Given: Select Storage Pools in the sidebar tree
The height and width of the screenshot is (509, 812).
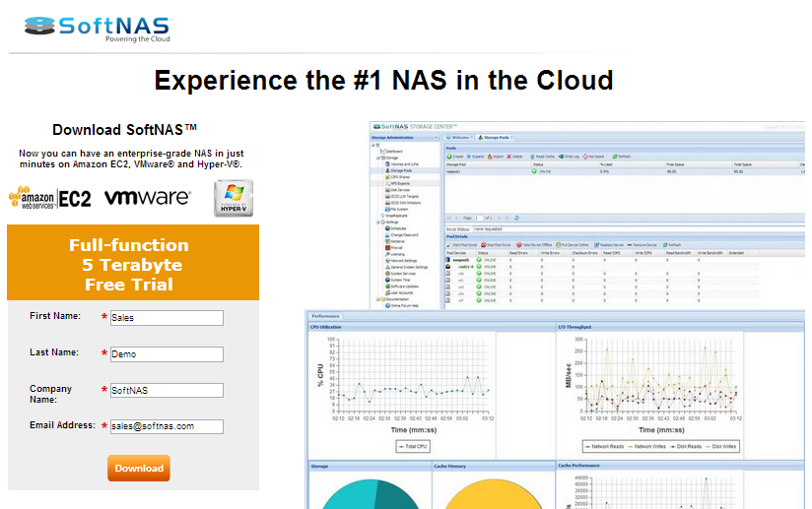Looking at the screenshot, I should [x=399, y=170].
